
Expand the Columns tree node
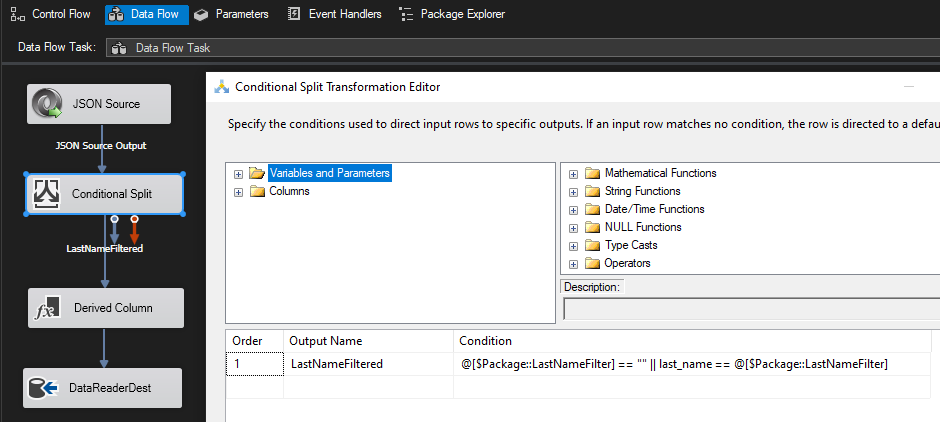tap(239, 191)
